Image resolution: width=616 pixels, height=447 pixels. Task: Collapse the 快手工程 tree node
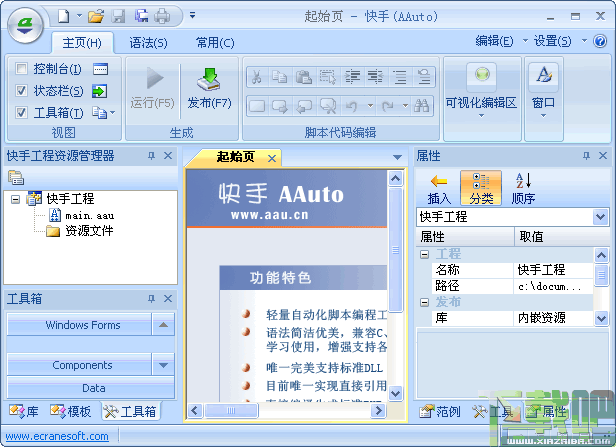15,200
